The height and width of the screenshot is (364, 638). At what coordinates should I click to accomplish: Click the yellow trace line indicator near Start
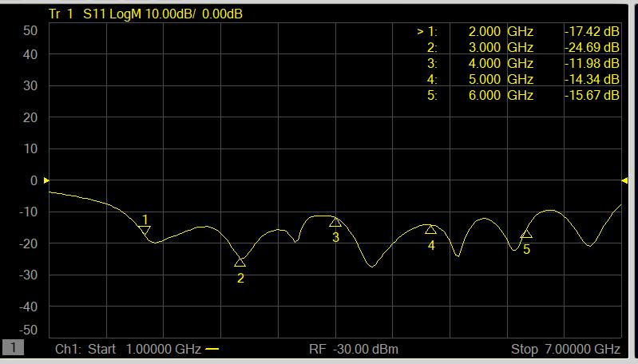point(212,349)
